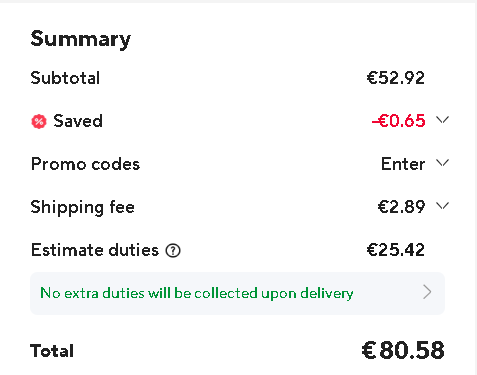This screenshot has width=477, height=375.
Task: Click the red -€0.65 saved amount
Action: coord(399,121)
